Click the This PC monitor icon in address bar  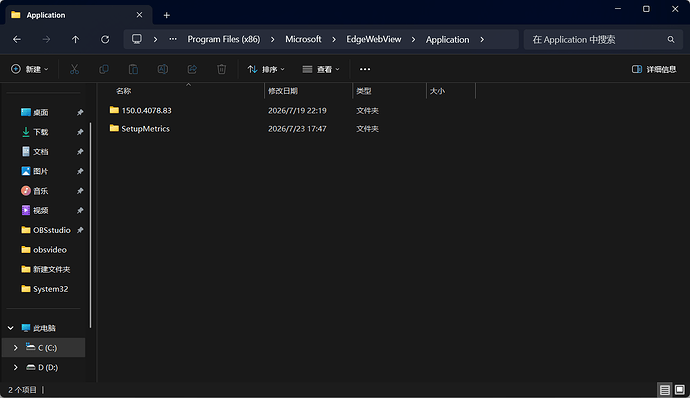click(137, 39)
